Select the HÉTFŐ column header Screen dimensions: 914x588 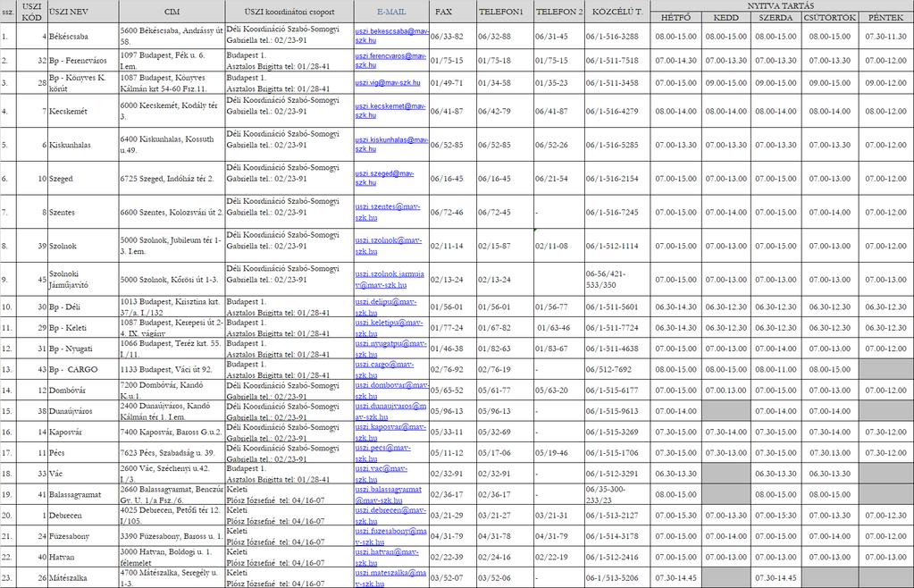pyautogui.click(x=676, y=18)
